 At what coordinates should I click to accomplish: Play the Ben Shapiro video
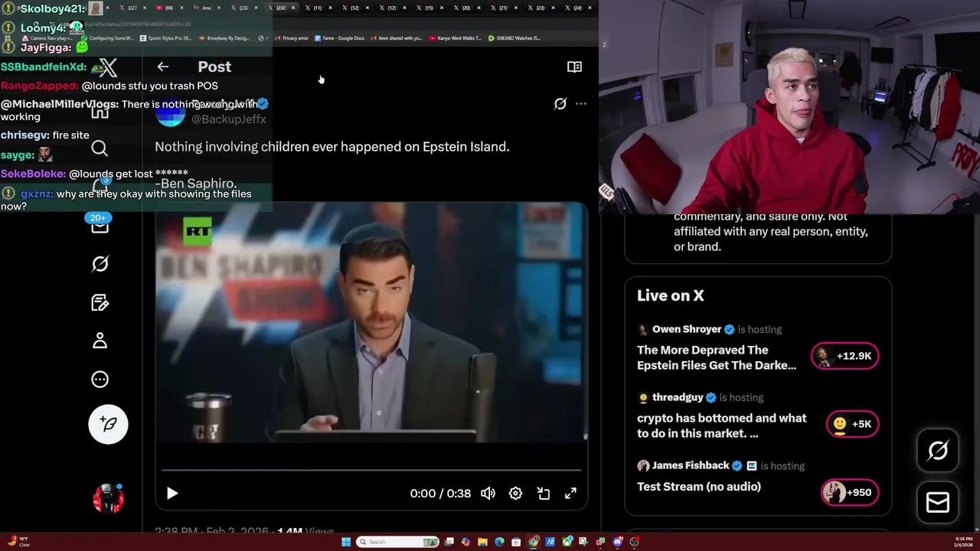[x=172, y=494]
